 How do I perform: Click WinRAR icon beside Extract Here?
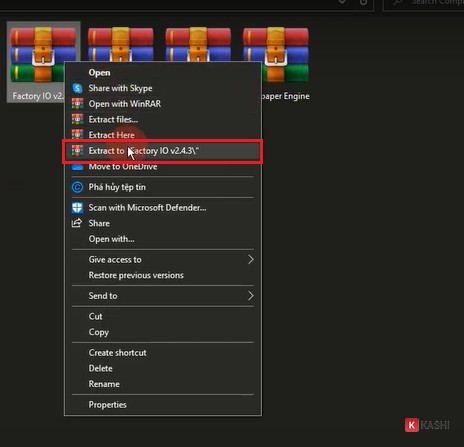[77, 135]
